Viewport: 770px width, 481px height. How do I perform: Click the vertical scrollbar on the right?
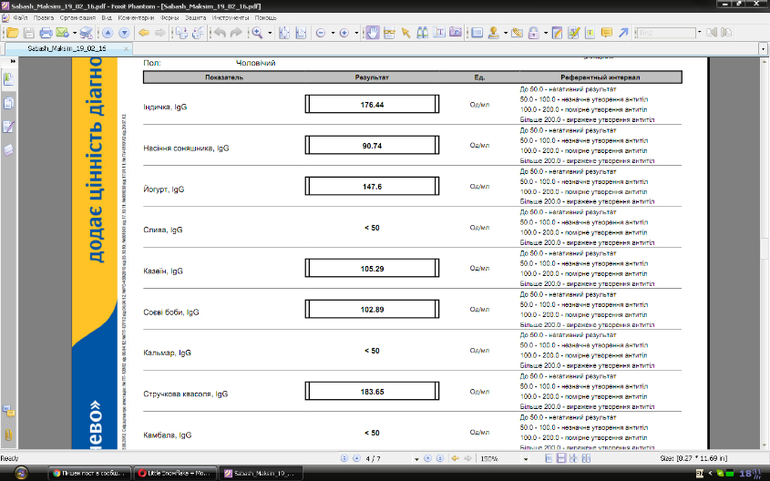(764, 250)
